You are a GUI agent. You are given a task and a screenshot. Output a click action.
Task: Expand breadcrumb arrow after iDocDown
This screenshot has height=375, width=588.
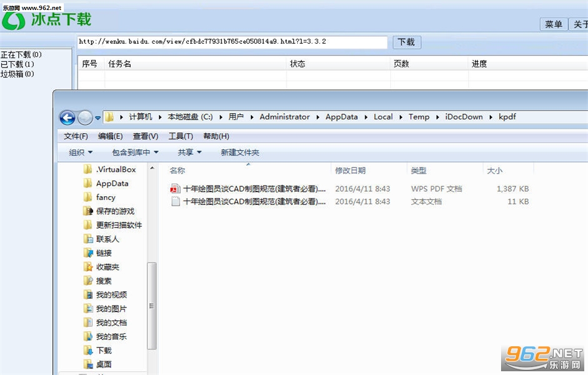coord(491,117)
